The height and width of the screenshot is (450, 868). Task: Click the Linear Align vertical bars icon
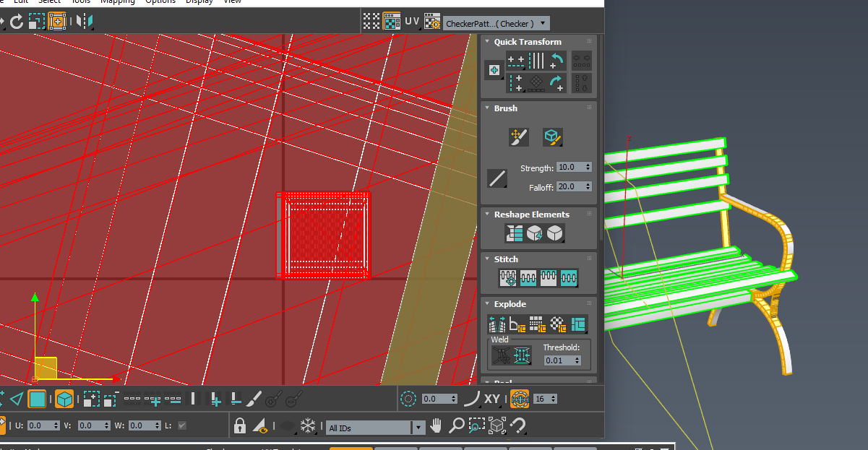coord(536,61)
